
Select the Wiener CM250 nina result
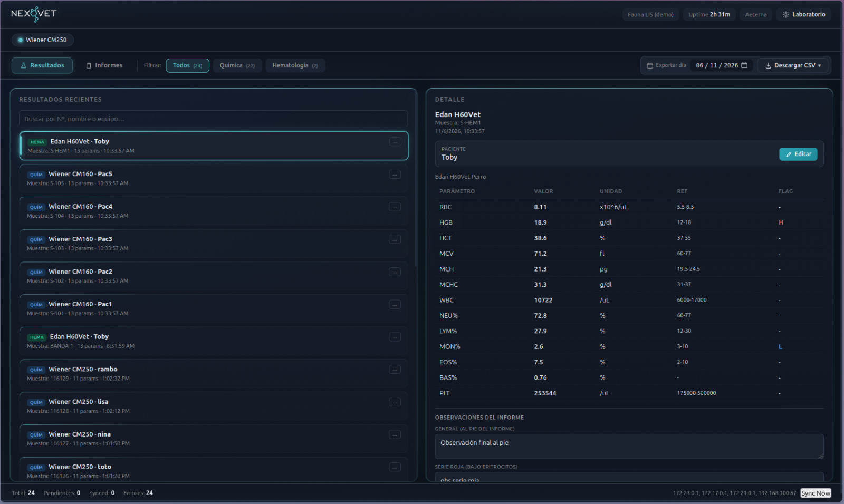pos(213,439)
